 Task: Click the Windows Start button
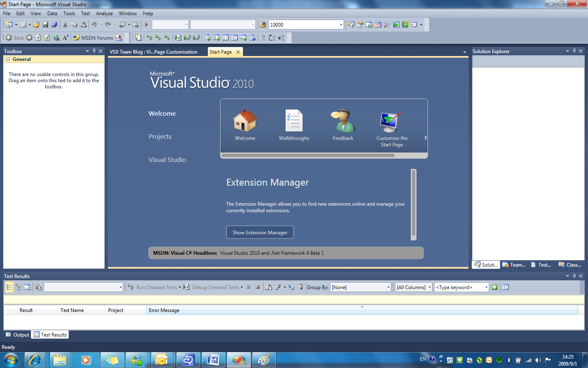point(11,360)
